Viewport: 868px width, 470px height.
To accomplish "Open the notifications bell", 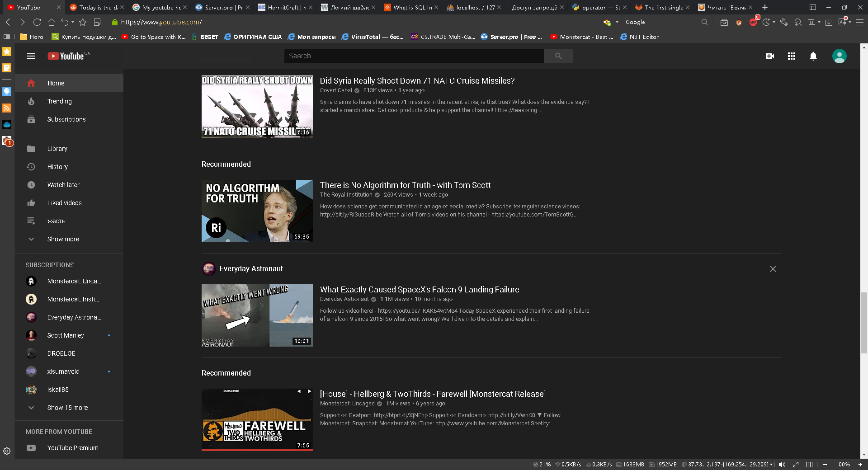I will pyautogui.click(x=813, y=56).
